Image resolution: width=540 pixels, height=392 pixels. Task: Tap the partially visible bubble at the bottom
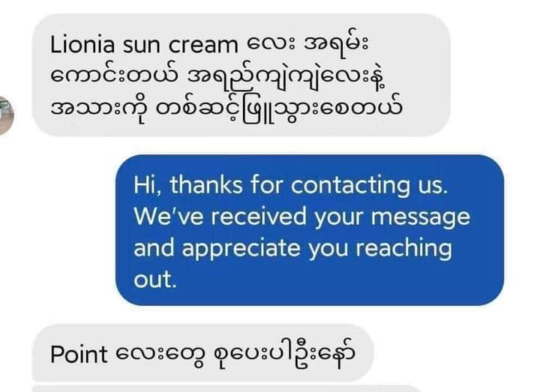click(x=227, y=389)
